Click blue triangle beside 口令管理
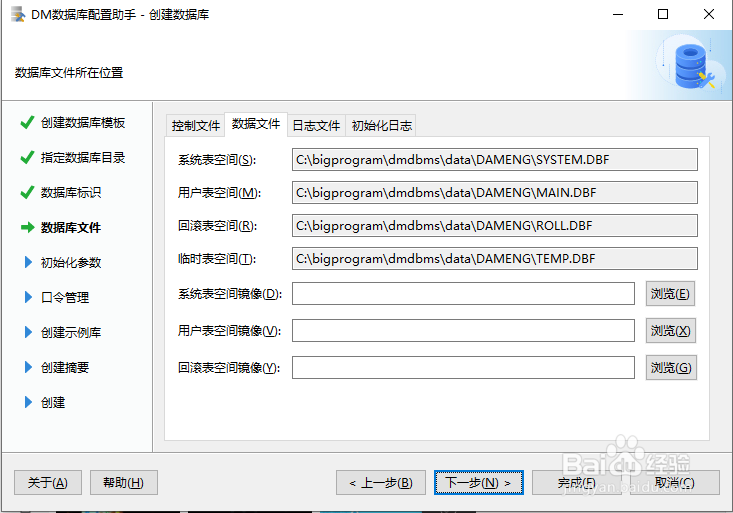 [28, 297]
